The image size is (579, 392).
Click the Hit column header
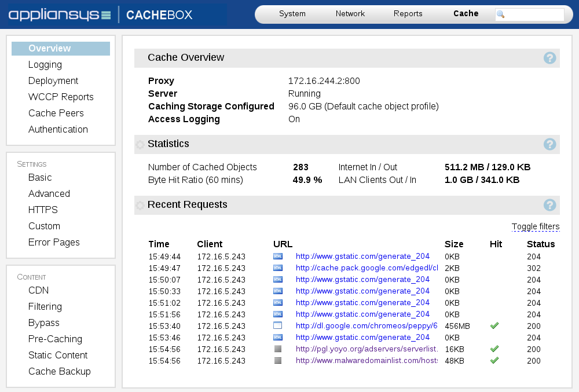point(496,244)
